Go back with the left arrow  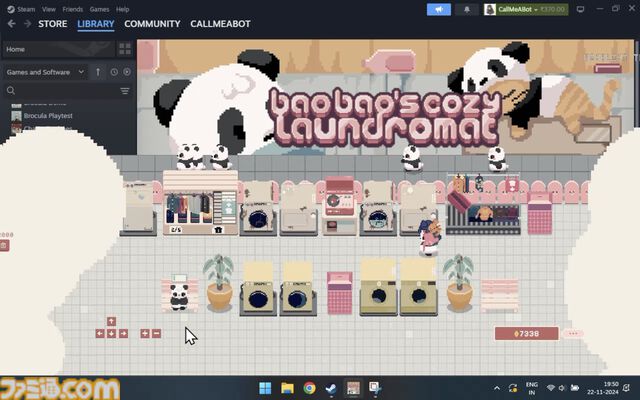pyautogui.click(x=10, y=24)
